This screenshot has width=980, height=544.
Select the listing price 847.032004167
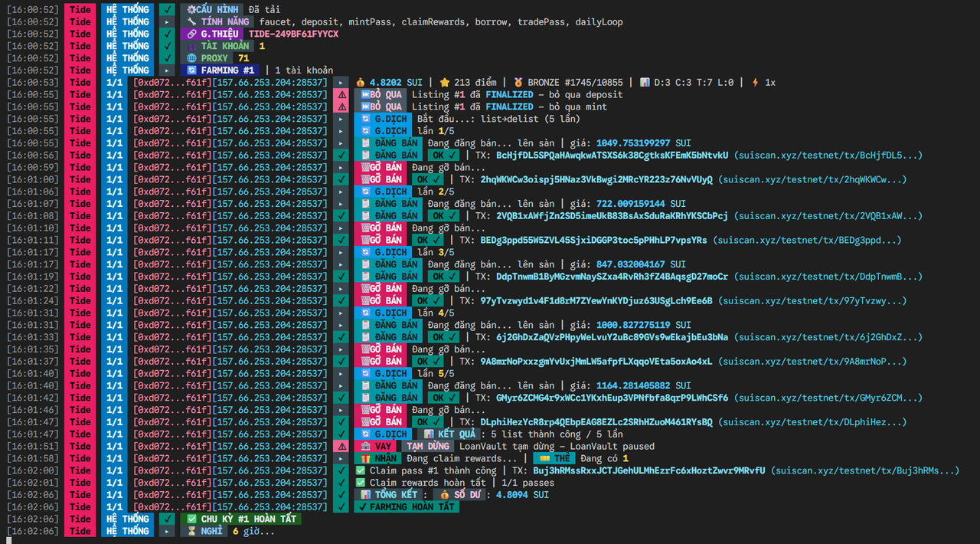[631, 264]
